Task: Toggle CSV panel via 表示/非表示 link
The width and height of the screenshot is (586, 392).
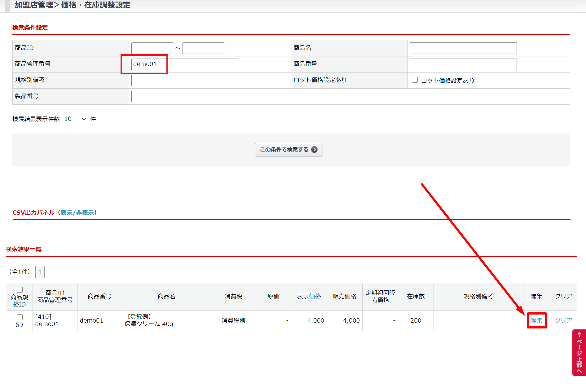Action: [x=77, y=213]
